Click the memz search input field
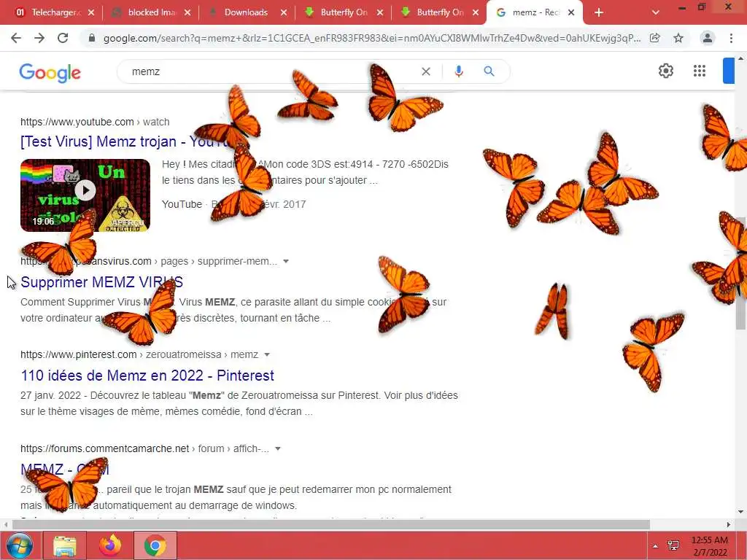 (271, 71)
